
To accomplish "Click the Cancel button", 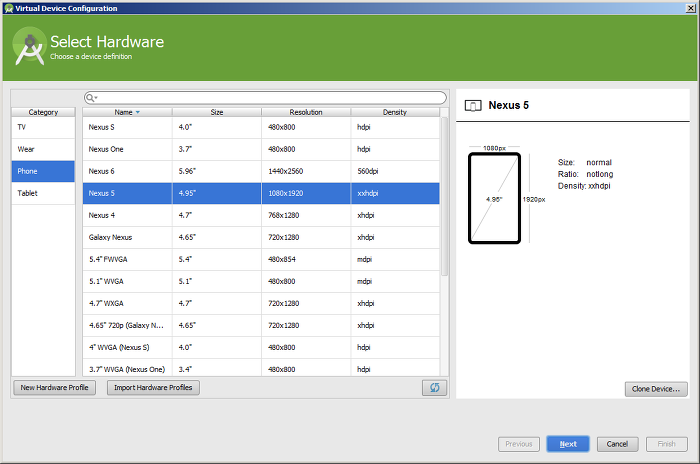I will [617, 444].
